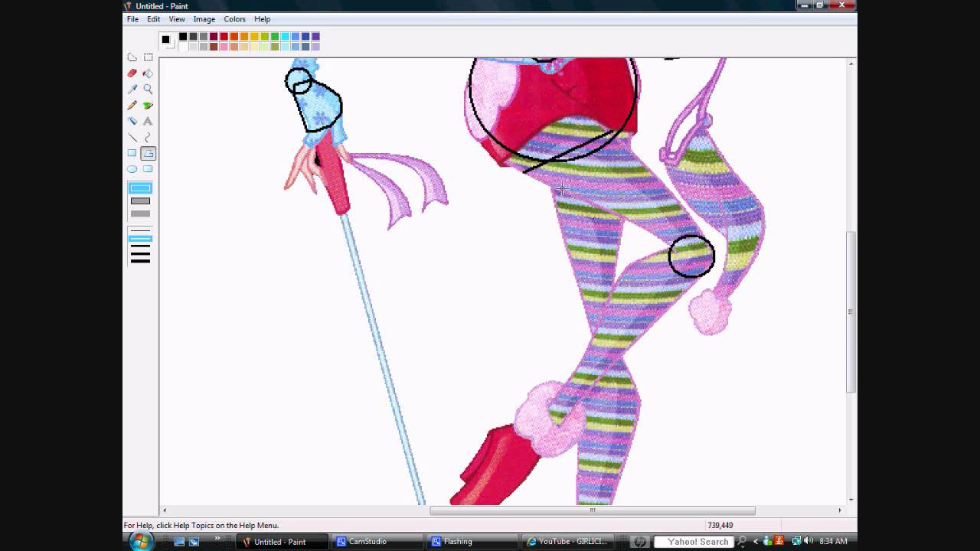Image resolution: width=980 pixels, height=551 pixels.
Task: Open the Help menu
Action: [262, 19]
